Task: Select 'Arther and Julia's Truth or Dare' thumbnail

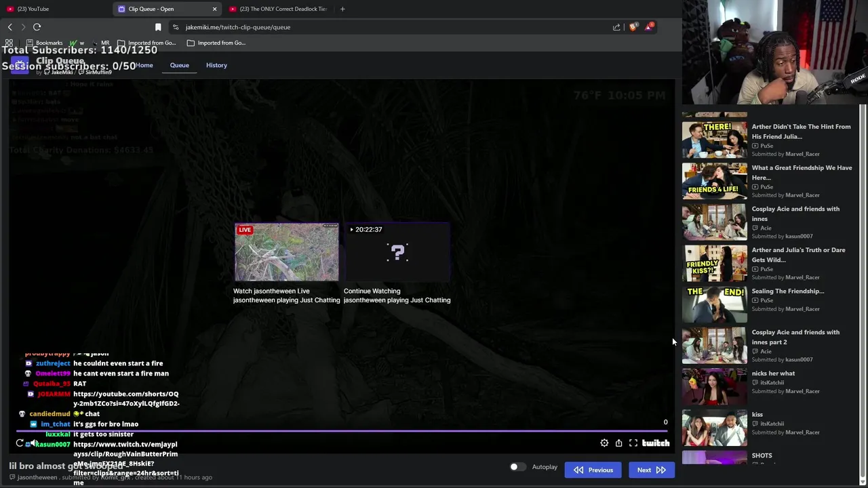Action: [714, 263]
